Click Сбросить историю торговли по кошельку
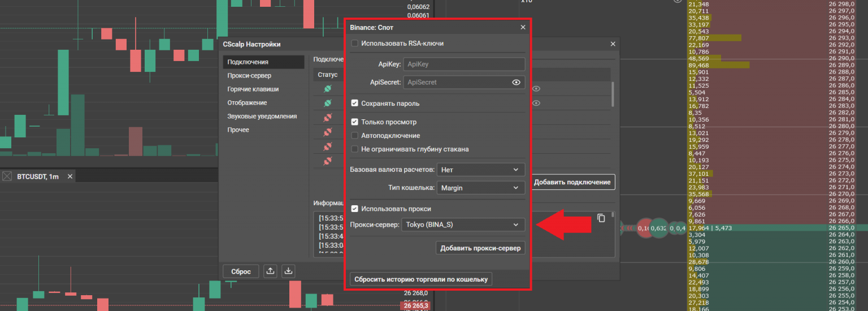Viewport: 868px width, 311px height. [x=421, y=279]
